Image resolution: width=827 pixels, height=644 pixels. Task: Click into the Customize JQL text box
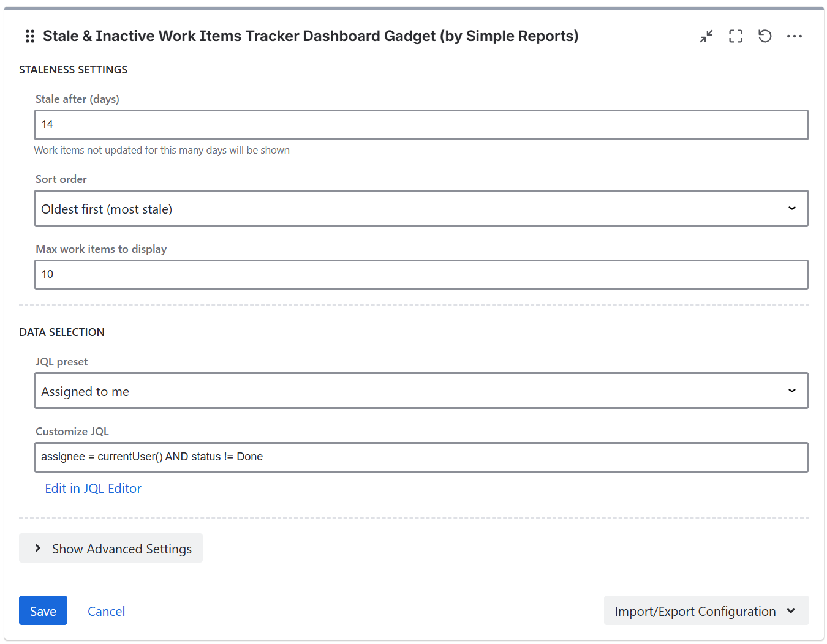[x=421, y=457]
